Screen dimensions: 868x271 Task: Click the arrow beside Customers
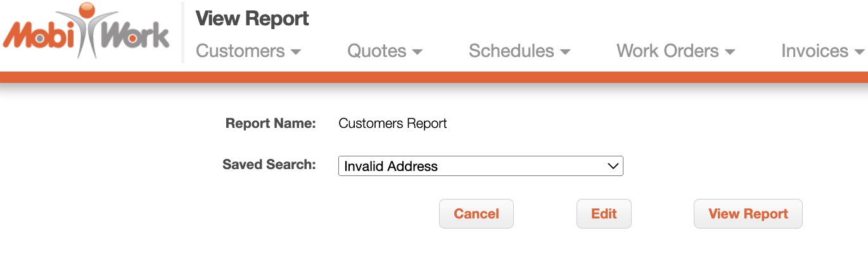[296, 53]
